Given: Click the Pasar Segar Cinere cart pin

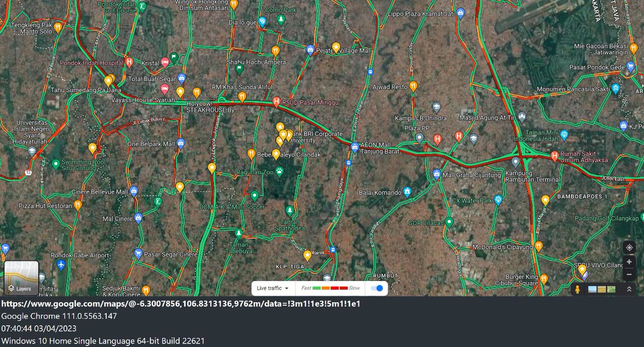Looking at the screenshot, I should pyautogui.click(x=138, y=254).
